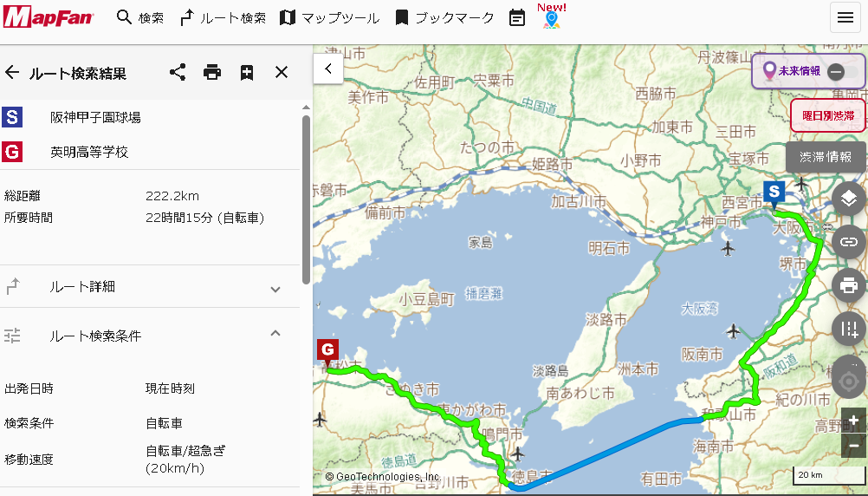Expand the ルート詳細 section
Image resolution: width=868 pixels, height=496 pixels.
click(275, 289)
